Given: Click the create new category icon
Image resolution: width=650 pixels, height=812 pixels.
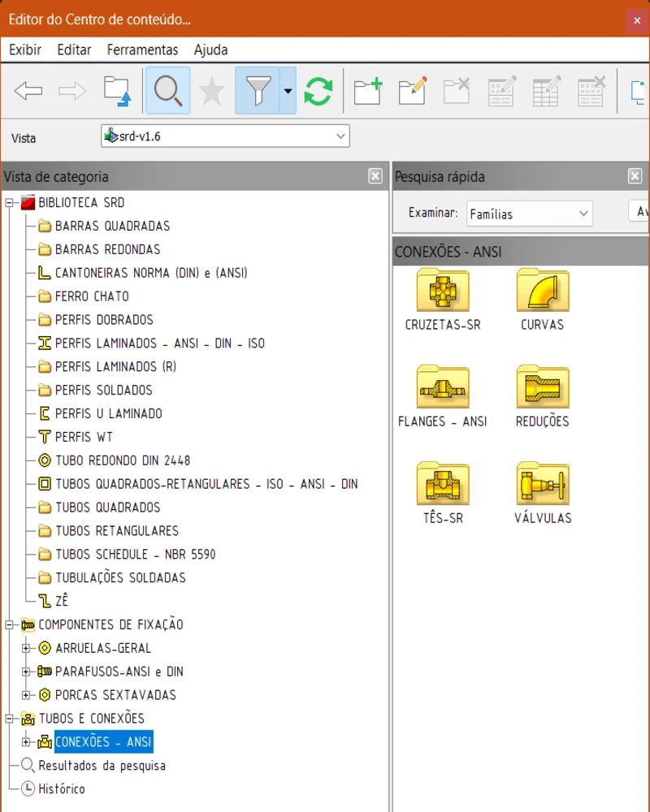Looking at the screenshot, I should (368, 91).
